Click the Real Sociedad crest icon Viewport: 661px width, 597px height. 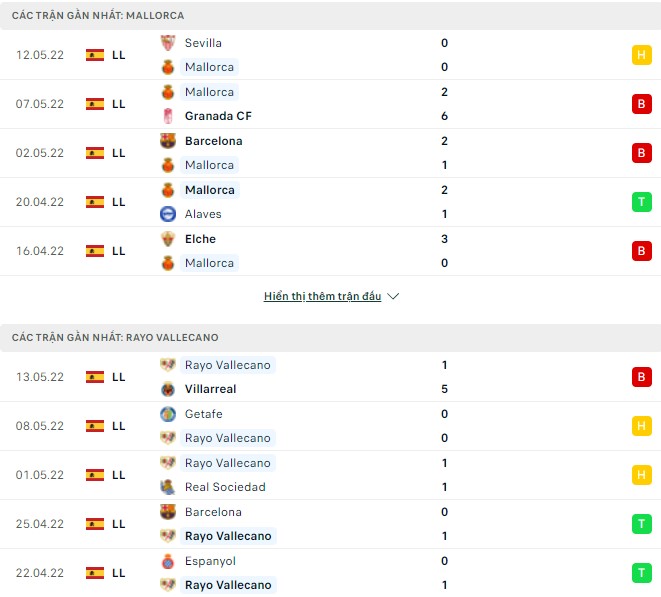point(168,487)
